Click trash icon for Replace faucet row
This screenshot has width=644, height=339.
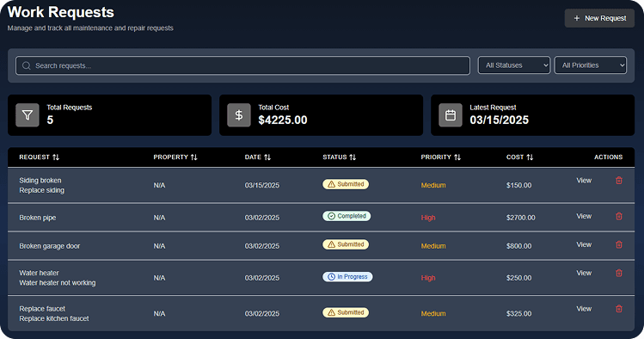coord(619,309)
